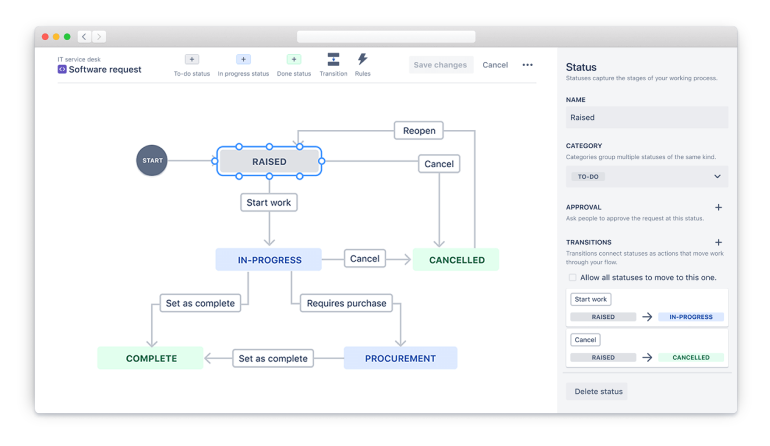
Task: Enable Allow all statuses to move checkbox
Action: (572, 277)
